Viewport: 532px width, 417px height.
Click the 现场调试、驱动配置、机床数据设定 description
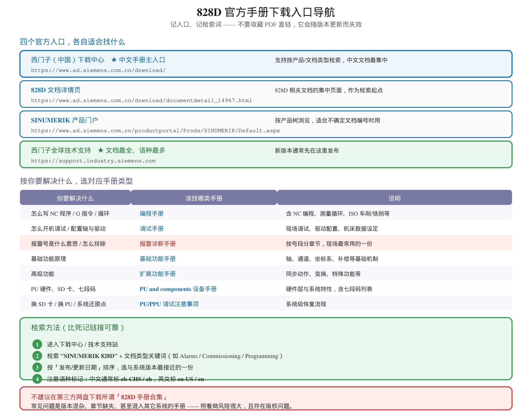pyautogui.click(x=332, y=229)
